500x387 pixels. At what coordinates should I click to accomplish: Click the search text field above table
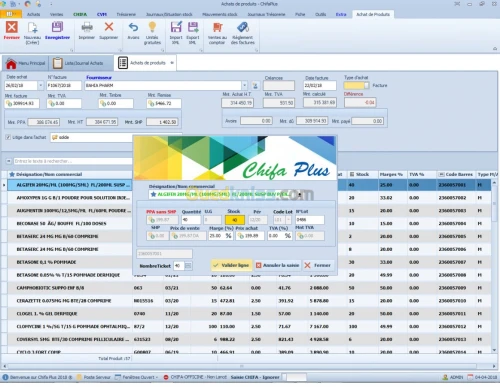[x=72, y=161]
